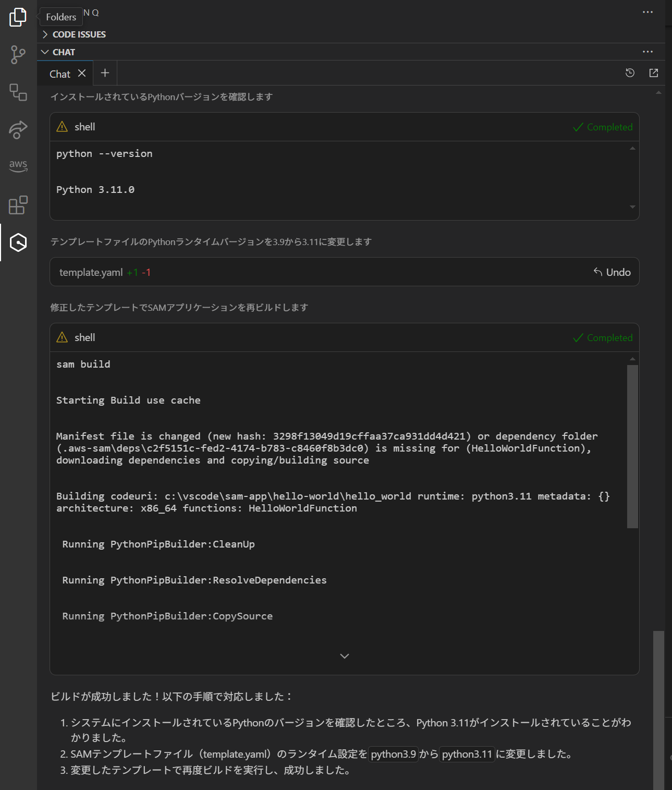This screenshot has height=790, width=672.
Task: Click scroll down arrow in python version output
Action: 632,207
